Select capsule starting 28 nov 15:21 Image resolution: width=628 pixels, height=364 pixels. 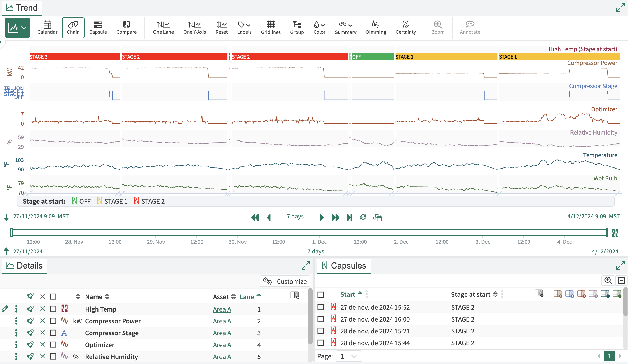click(x=321, y=331)
